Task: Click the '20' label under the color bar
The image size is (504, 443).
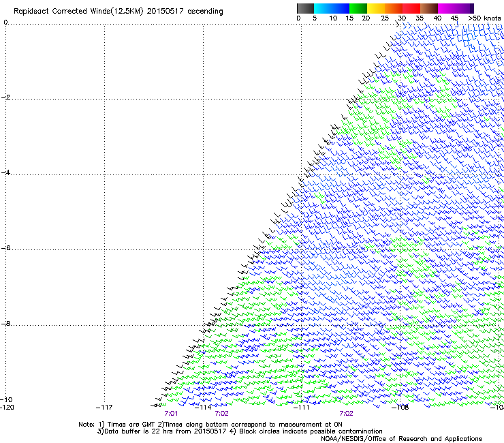Action: click(366, 18)
